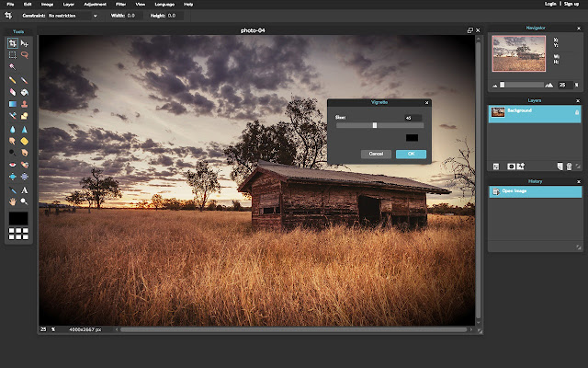The height and width of the screenshot is (368, 588).
Task: Open the Filter menu
Action: [119, 5]
